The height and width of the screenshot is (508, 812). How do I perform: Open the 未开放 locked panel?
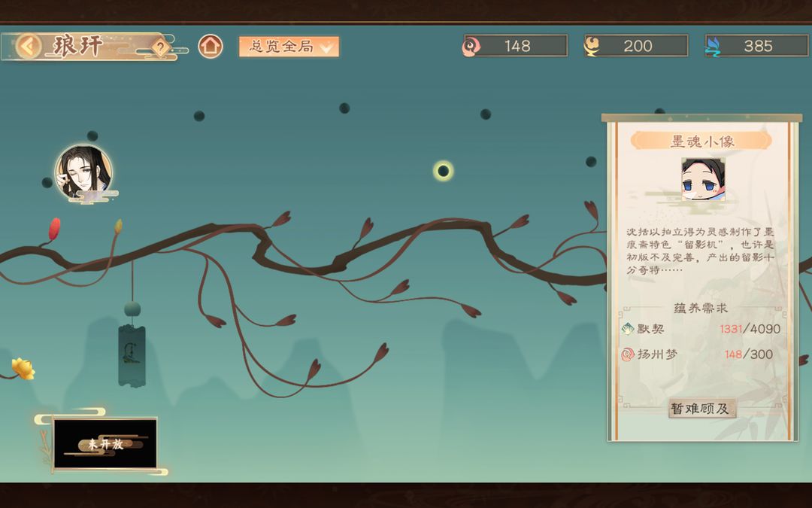coord(105,444)
